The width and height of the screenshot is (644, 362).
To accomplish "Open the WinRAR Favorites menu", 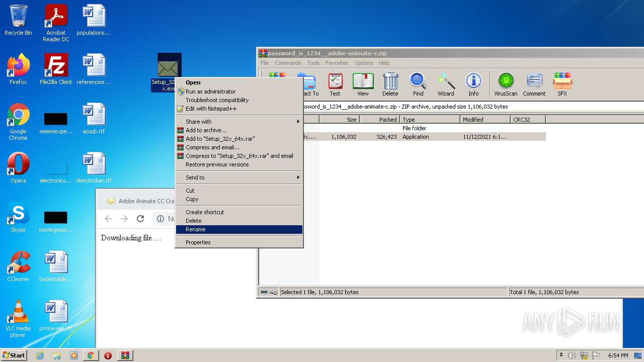I will [337, 63].
